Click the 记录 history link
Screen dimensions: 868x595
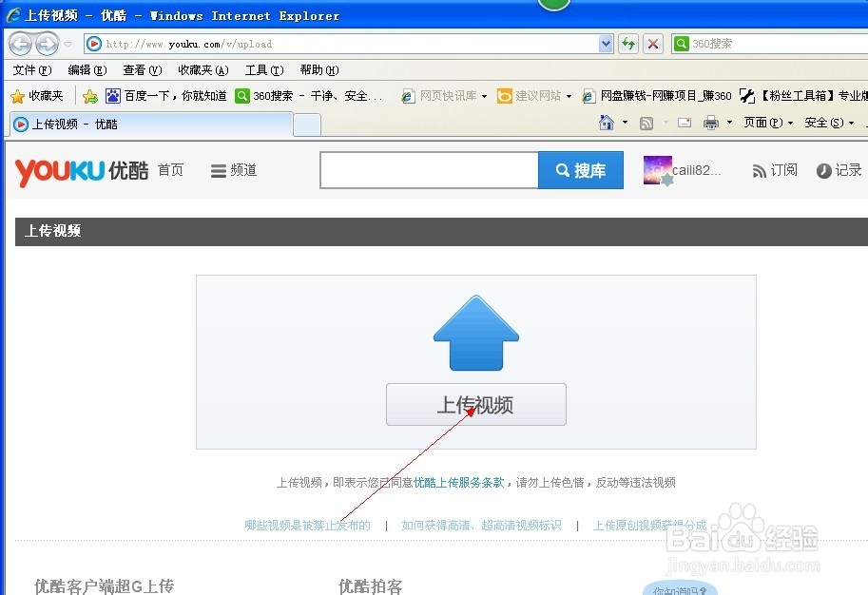(839, 170)
